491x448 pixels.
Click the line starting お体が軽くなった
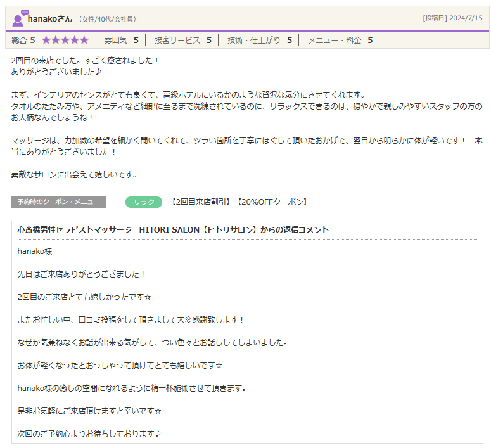coord(120,366)
